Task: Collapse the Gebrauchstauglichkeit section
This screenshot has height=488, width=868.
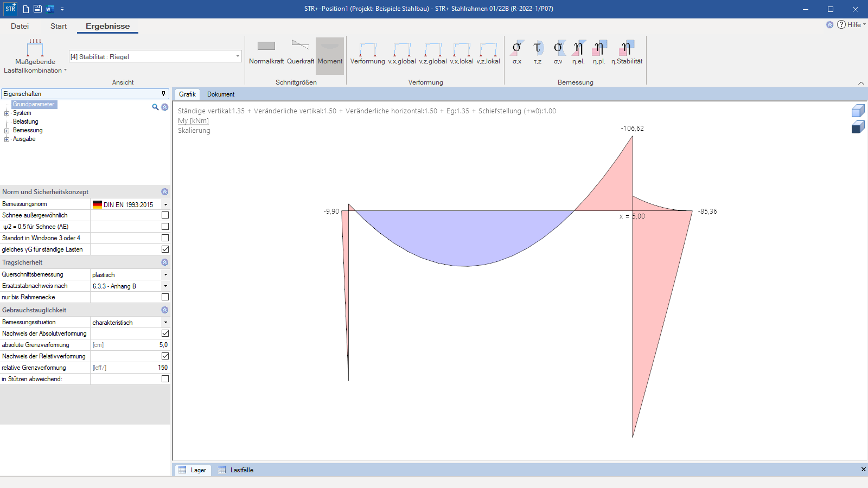Action: point(164,310)
